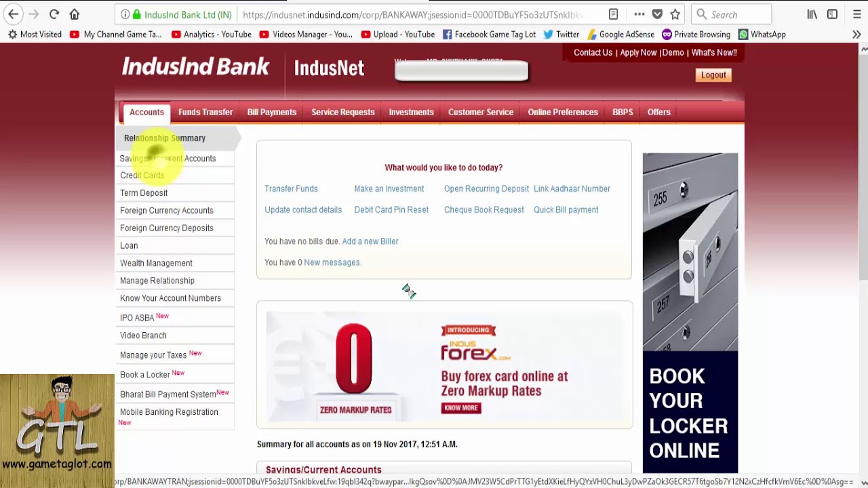Image resolution: width=868 pixels, height=488 pixels.
Task: Bookmark this page with the star icon
Action: point(675,14)
